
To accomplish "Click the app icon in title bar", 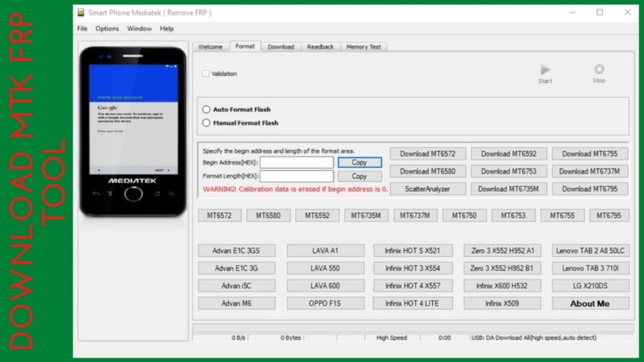I will pyautogui.click(x=81, y=13).
